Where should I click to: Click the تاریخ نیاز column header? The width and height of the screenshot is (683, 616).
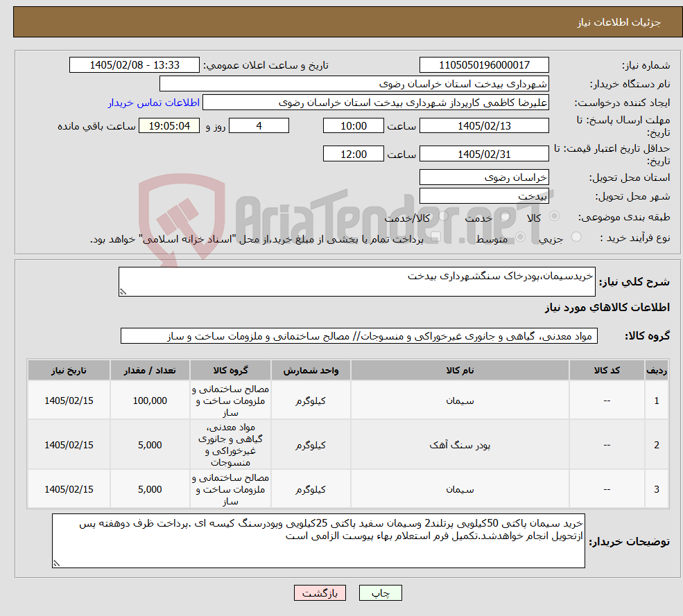pos(69,371)
